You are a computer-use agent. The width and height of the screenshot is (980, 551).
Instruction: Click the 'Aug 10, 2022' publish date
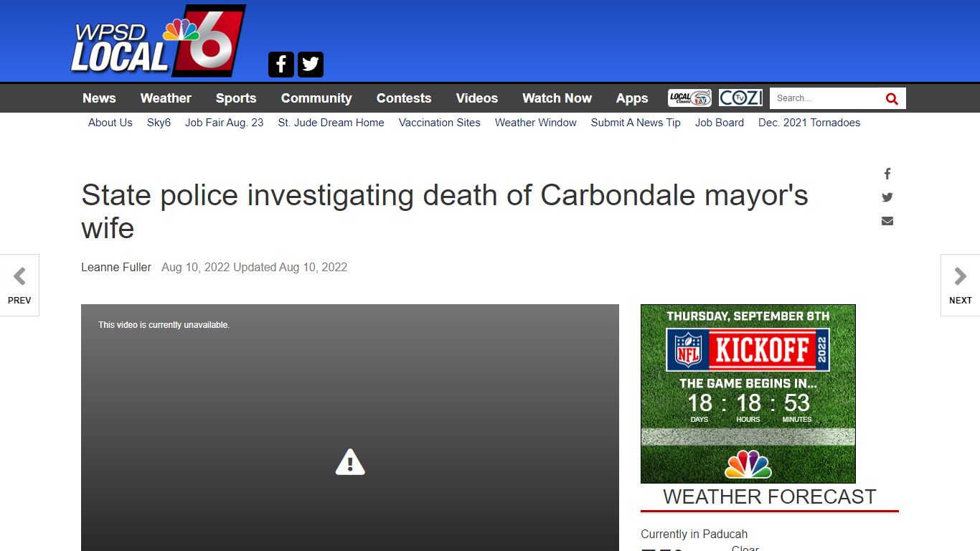196,267
